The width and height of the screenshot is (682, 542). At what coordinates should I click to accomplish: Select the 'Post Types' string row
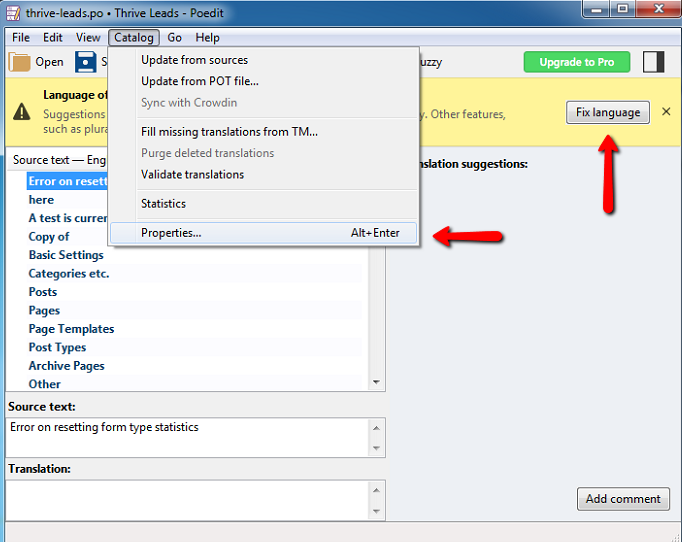[x=194, y=348]
